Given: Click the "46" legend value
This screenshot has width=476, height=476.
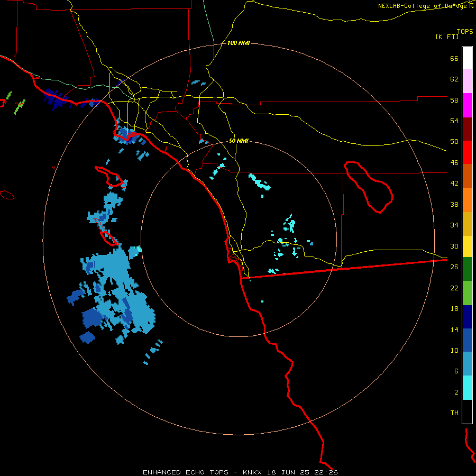Looking at the screenshot, I should (454, 163).
